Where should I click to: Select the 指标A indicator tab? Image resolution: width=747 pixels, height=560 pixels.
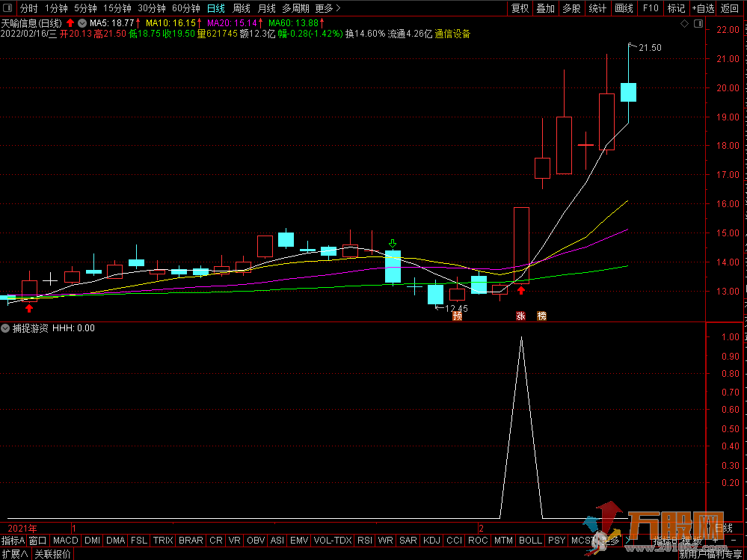13,541
